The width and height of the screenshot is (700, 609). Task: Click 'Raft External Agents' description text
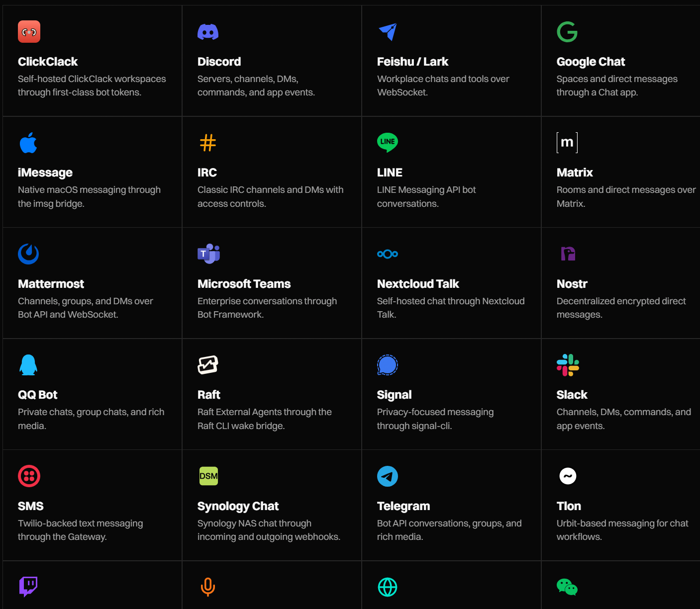click(x=264, y=419)
